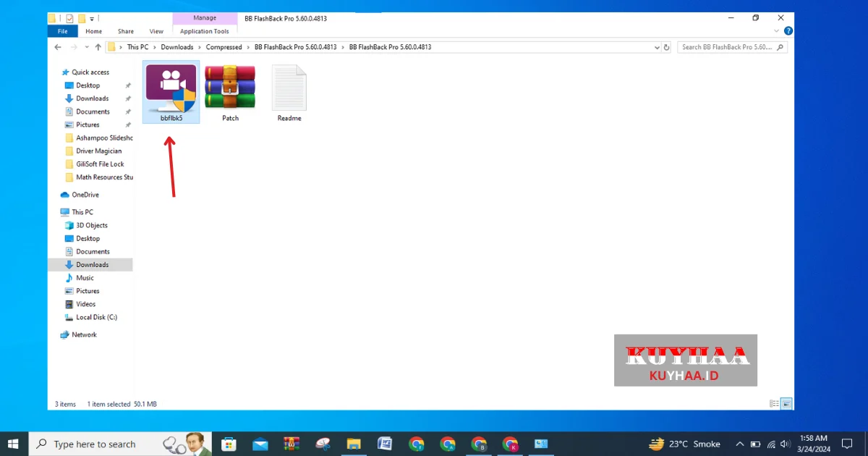Image resolution: width=868 pixels, height=456 pixels.
Task: Expand the address bar history dropdown
Action: coord(657,47)
